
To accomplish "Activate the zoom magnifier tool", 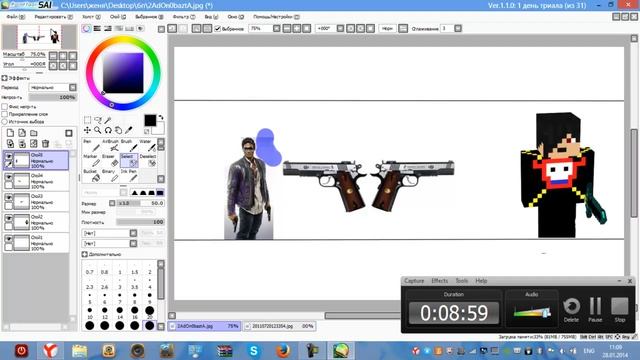I will pyautogui.click(x=98, y=130).
